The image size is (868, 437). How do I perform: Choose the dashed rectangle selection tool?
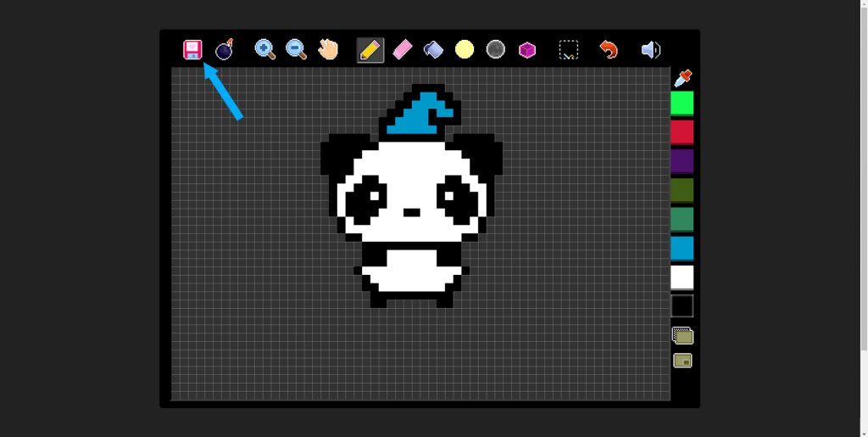pos(569,50)
